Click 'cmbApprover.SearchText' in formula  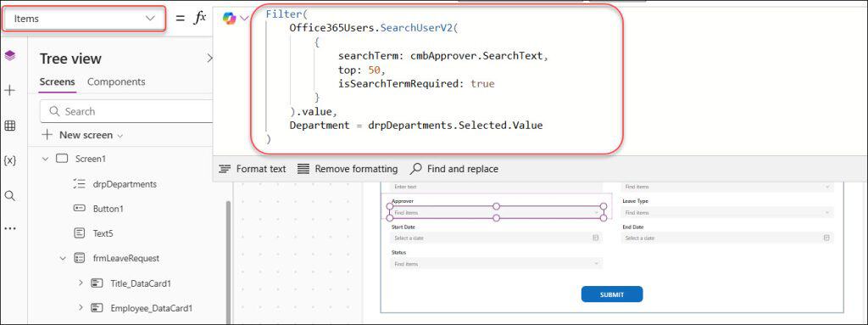pos(476,56)
